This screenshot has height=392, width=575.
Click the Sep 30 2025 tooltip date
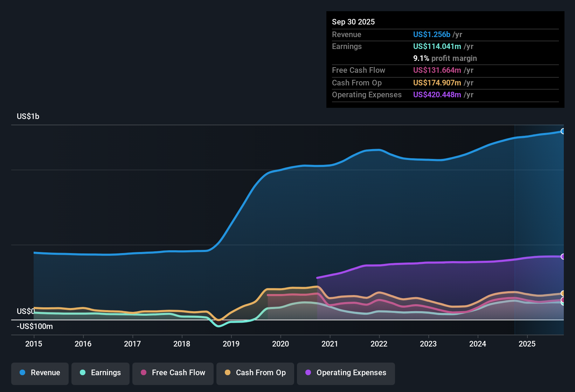click(x=353, y=22)
